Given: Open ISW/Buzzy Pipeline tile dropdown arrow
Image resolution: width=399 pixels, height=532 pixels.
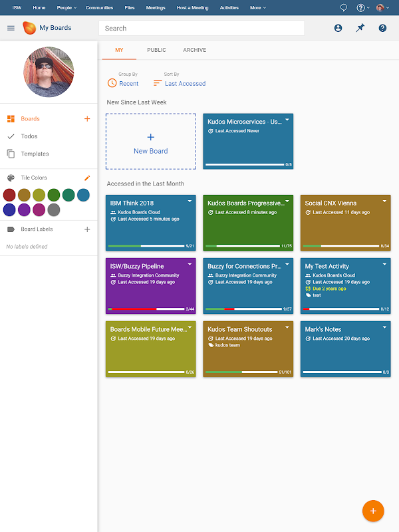Looking at the screenshot, I should pyautogui.click(x=190, y=264).
